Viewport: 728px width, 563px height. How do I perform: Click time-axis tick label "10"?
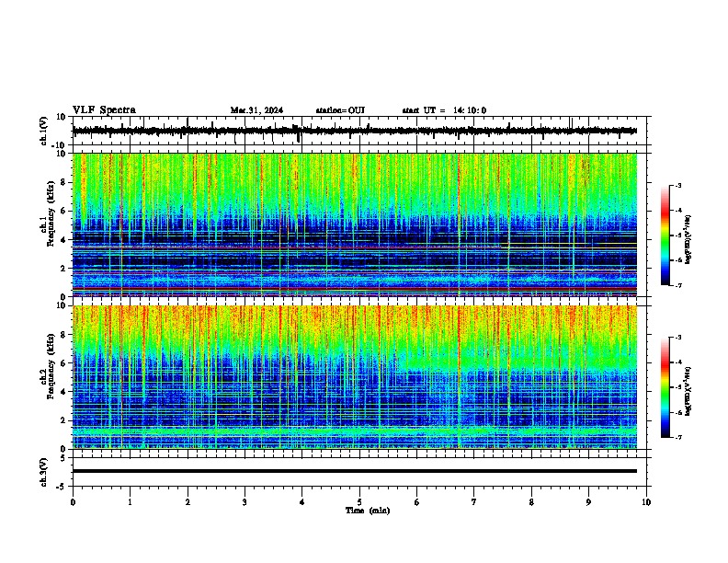pos(646,502)
